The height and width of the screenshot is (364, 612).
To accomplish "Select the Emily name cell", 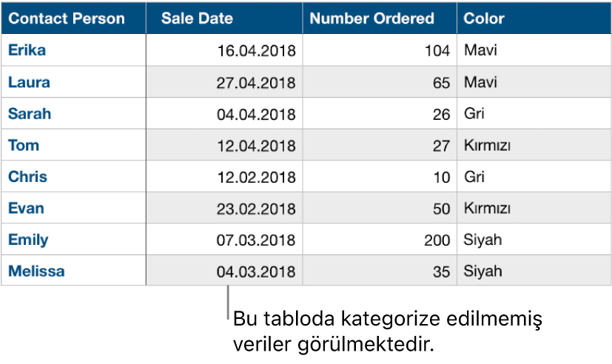I will pos(28,240).
